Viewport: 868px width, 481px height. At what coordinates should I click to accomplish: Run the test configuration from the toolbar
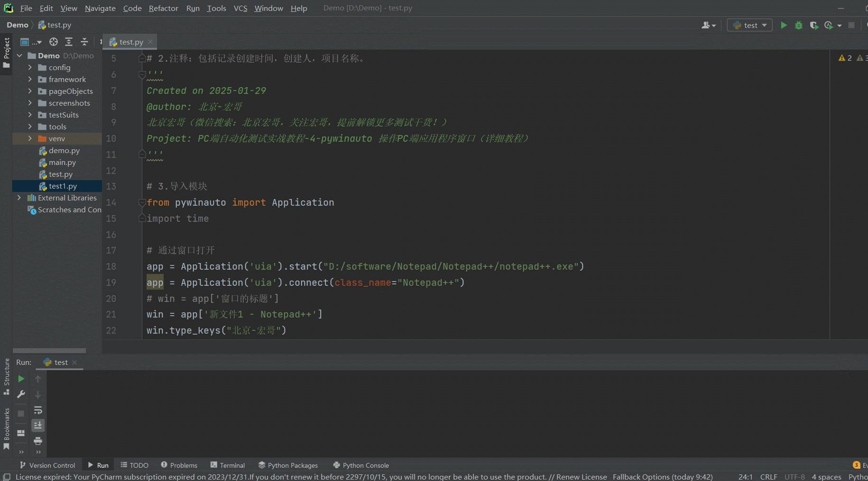(x=784, y=25)
